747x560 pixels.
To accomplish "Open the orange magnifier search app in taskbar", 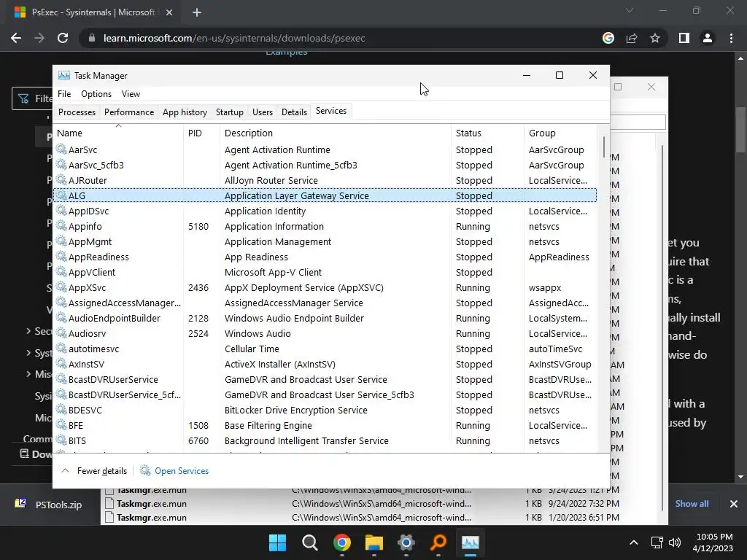I will click(438, 542).
